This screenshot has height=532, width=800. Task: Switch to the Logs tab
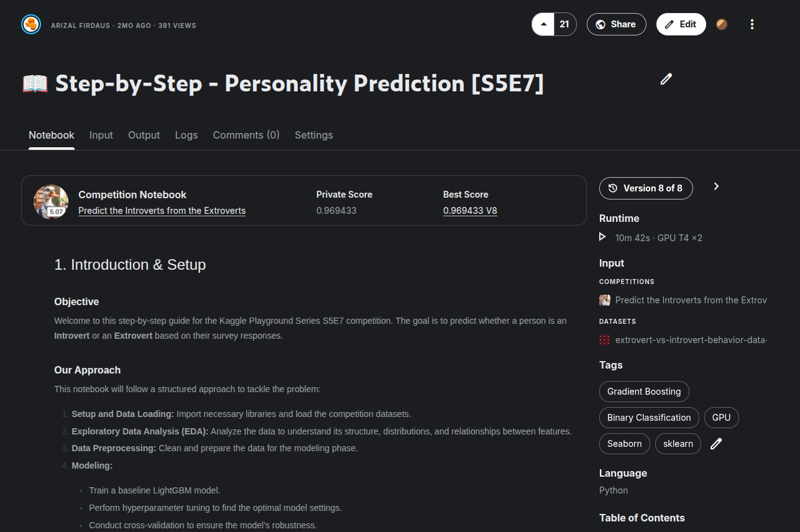(x=186, y=135)
